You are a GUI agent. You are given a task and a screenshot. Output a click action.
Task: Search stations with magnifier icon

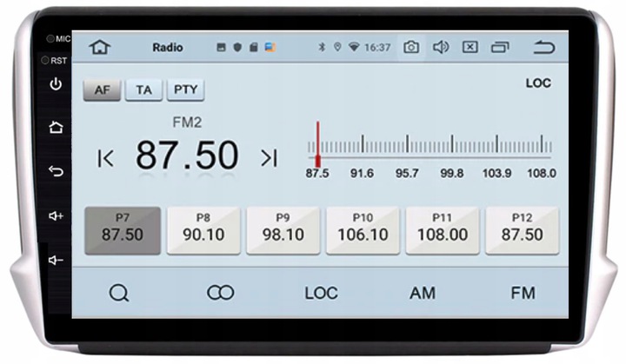[119, 293]
